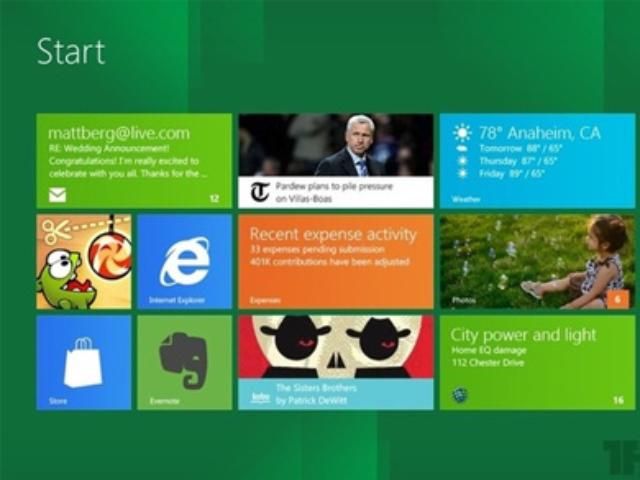
Task: Launch Internet Explorer tile
Action: (184, 262)
